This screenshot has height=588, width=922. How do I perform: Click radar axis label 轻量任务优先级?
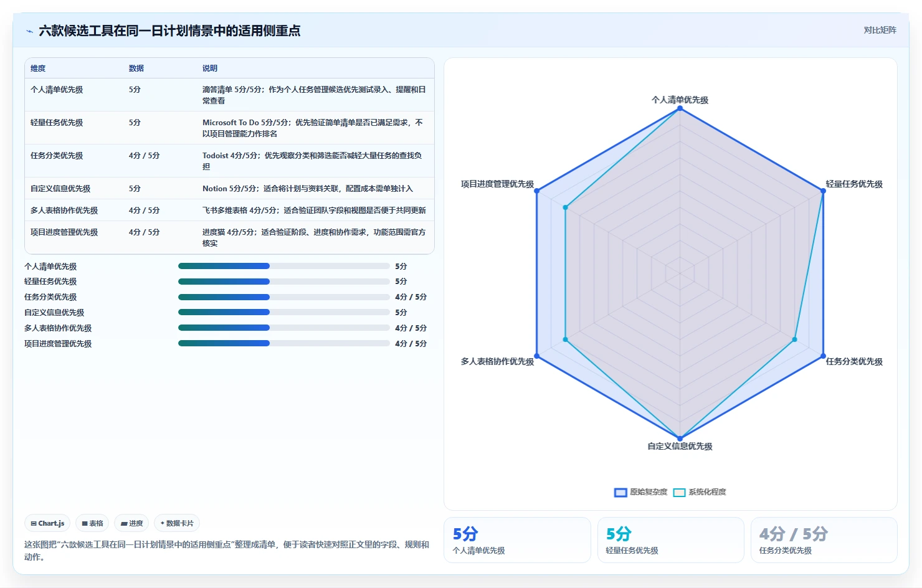pos(854,184)
